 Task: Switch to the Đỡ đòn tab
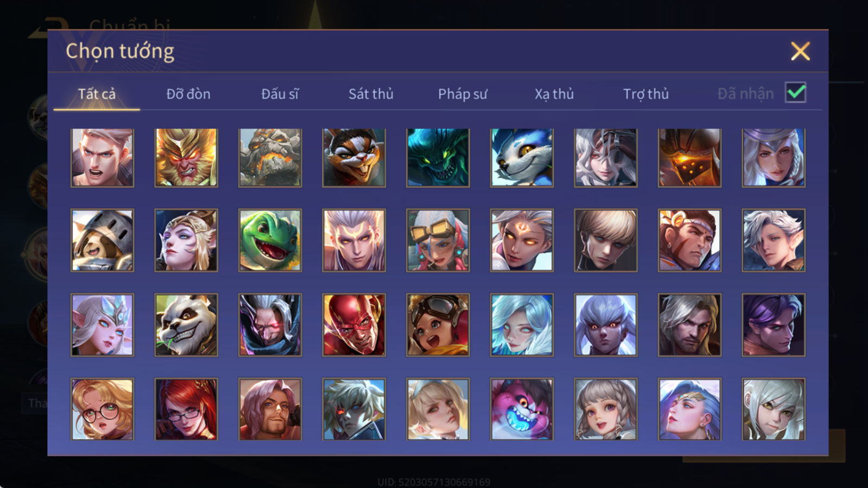tap(188, 94)
